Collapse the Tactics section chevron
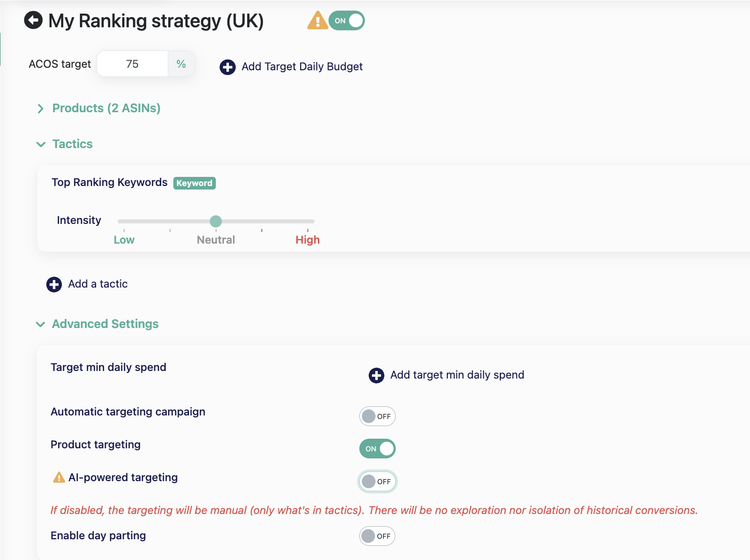This screenshot has height=560, width=750. click(41, 145)
